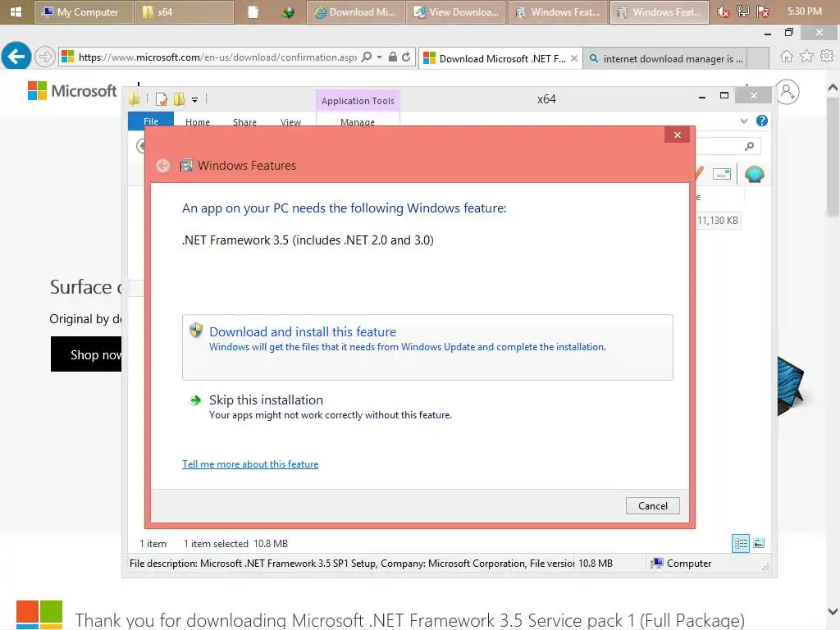Open the Download Mi... Internet Explorer taskbar item

356,11
